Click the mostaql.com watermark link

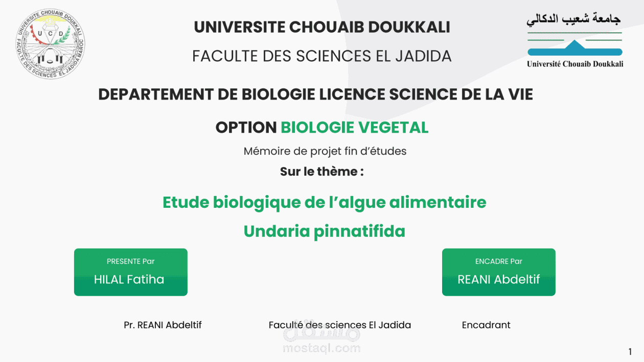321,349
